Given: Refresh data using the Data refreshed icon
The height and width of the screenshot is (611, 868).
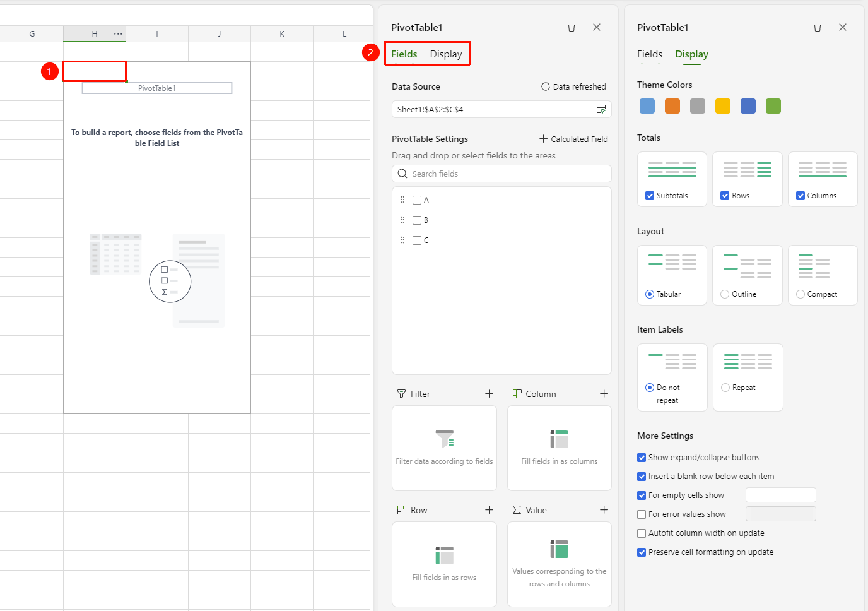Looking at the screenshot, I should pyautogui.click(x=545, y=86).
